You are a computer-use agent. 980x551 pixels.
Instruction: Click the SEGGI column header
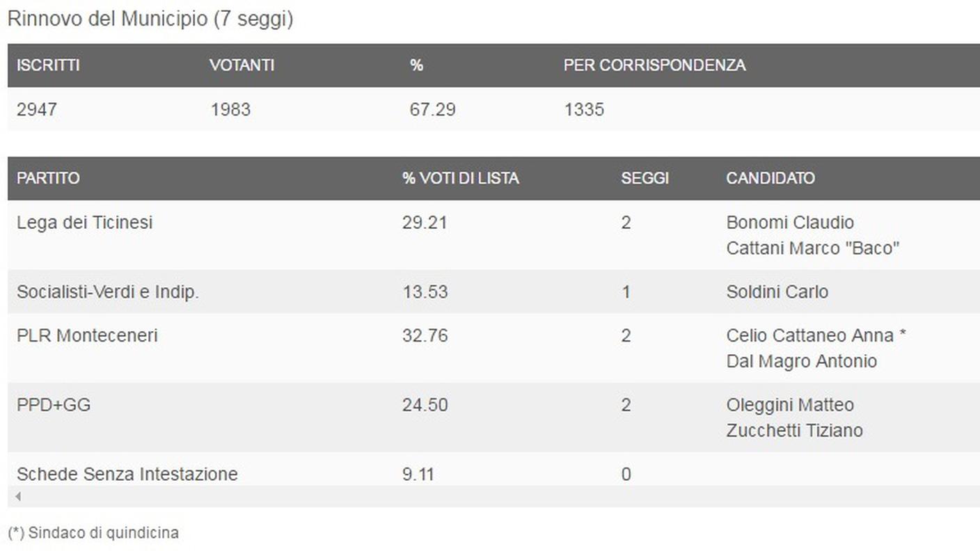point(645,178)
